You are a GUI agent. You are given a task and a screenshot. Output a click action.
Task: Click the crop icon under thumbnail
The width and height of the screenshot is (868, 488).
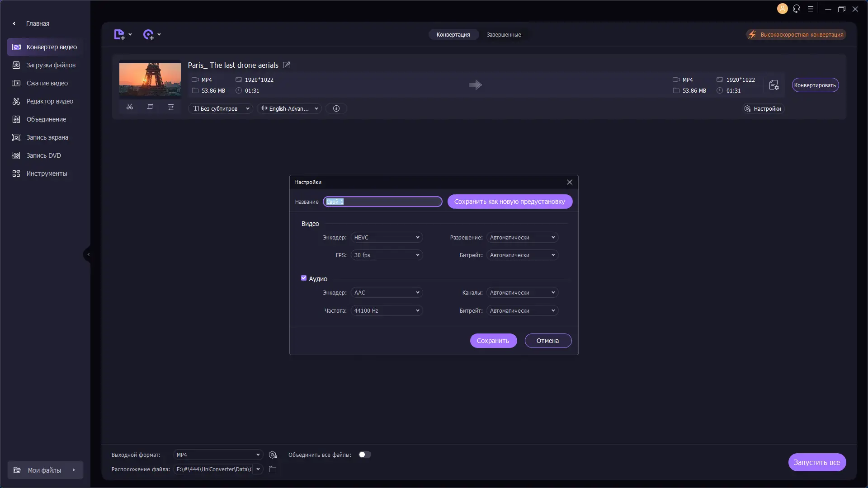(150, 107)
